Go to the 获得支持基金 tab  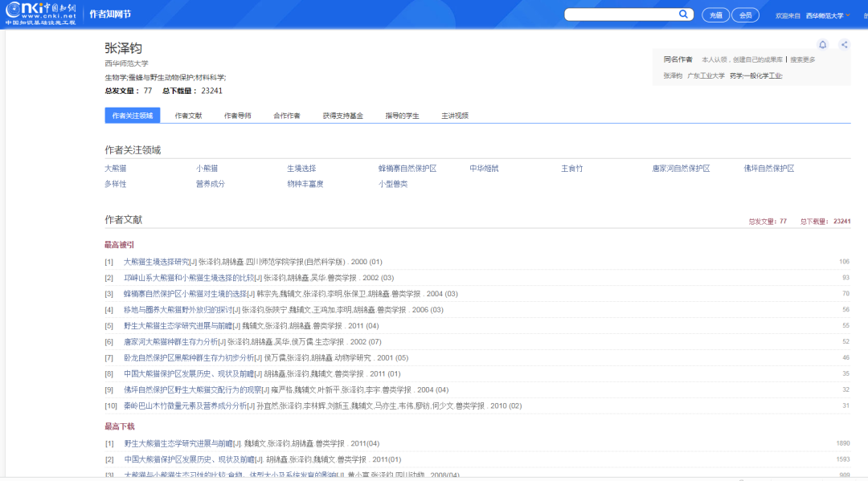tap(342, 116)
